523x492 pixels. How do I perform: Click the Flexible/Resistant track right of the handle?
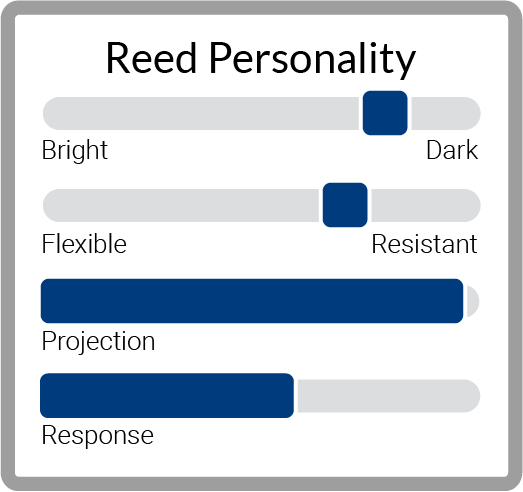(426, 205)
